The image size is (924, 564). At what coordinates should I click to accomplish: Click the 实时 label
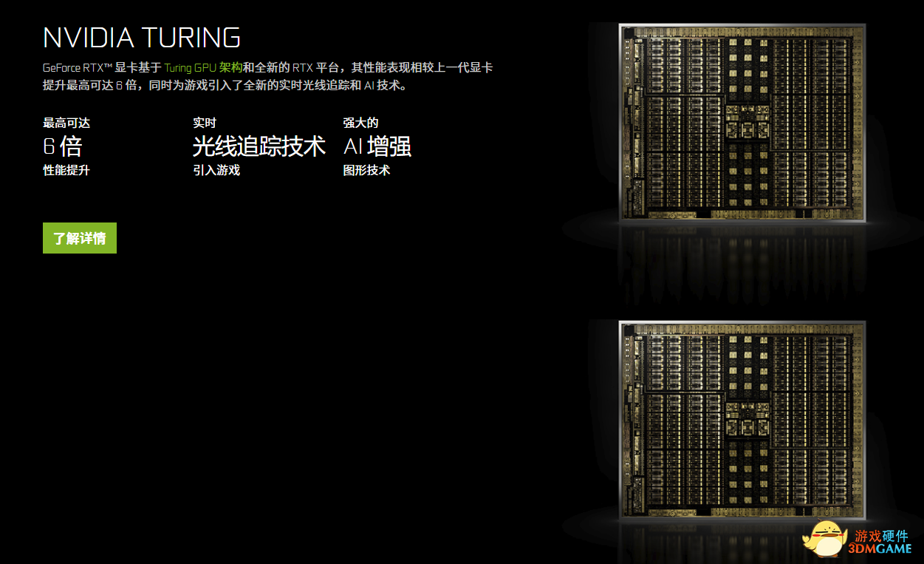(x=205, y=123)
